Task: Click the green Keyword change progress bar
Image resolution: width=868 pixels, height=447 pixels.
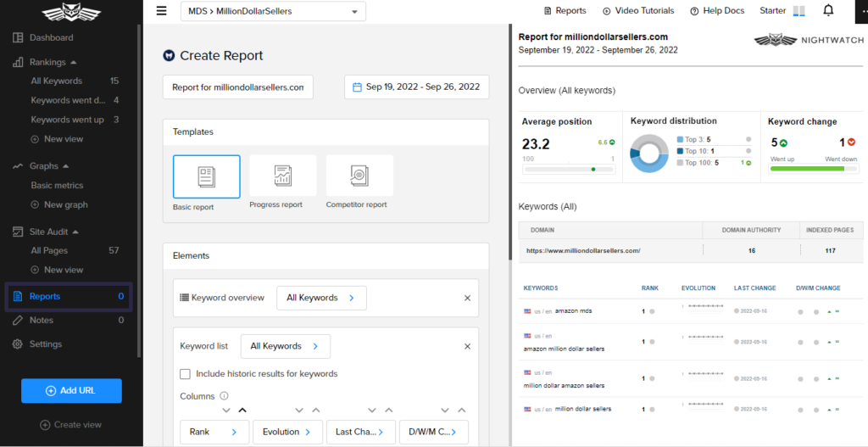Action: (815, 169)
